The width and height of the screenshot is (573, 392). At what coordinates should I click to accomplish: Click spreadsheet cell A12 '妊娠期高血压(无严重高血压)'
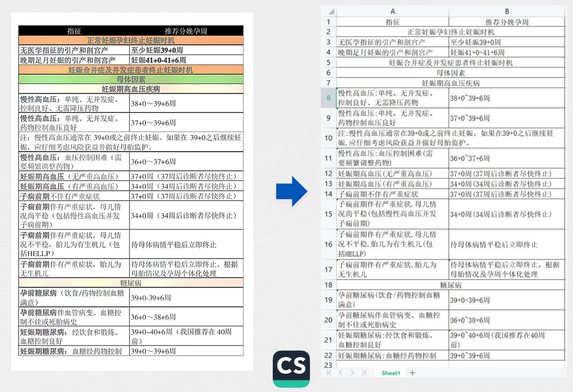(393, 174)
